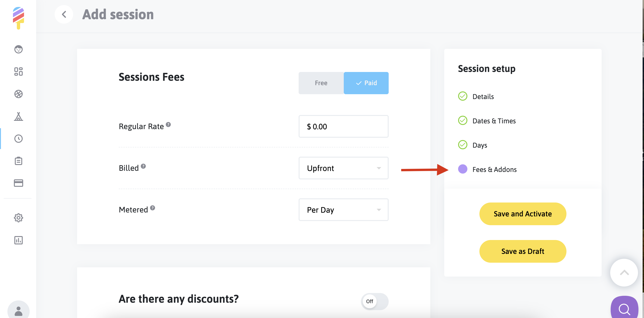
Task: Open the clock sessions sidebar icon
Action: coord(19,138)
